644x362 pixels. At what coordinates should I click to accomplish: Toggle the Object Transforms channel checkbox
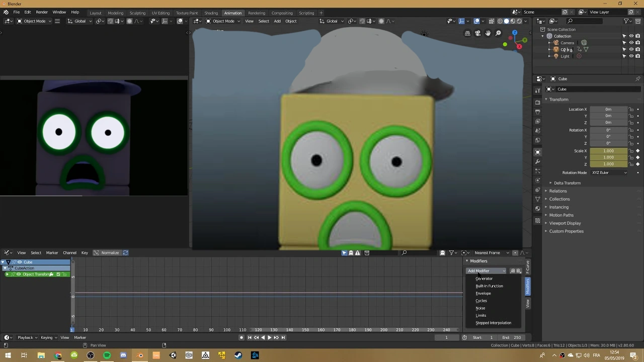(x=58, y=274)
